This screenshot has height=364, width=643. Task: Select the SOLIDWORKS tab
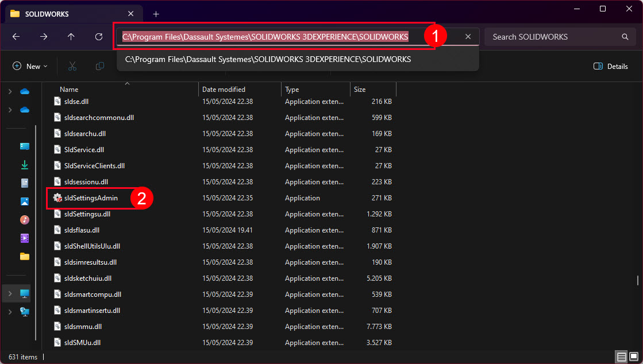point(74,14)
